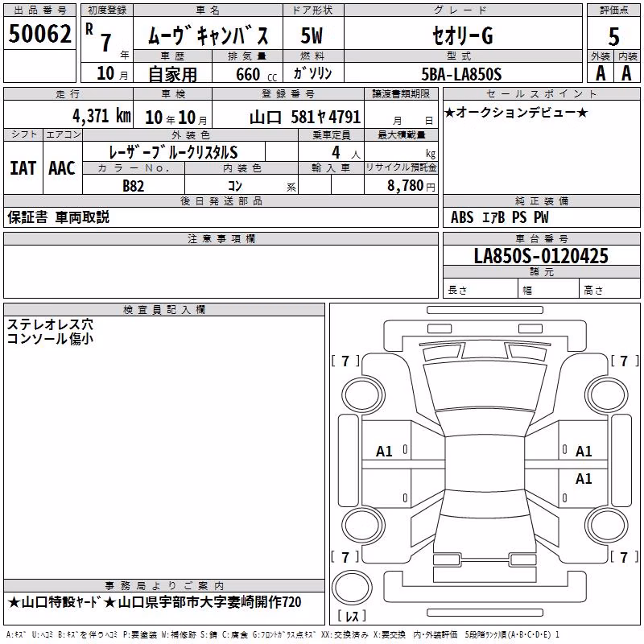Click the A1 mark on the left-side door
Screen dimensions: 644x644
[x=384, y=452]
